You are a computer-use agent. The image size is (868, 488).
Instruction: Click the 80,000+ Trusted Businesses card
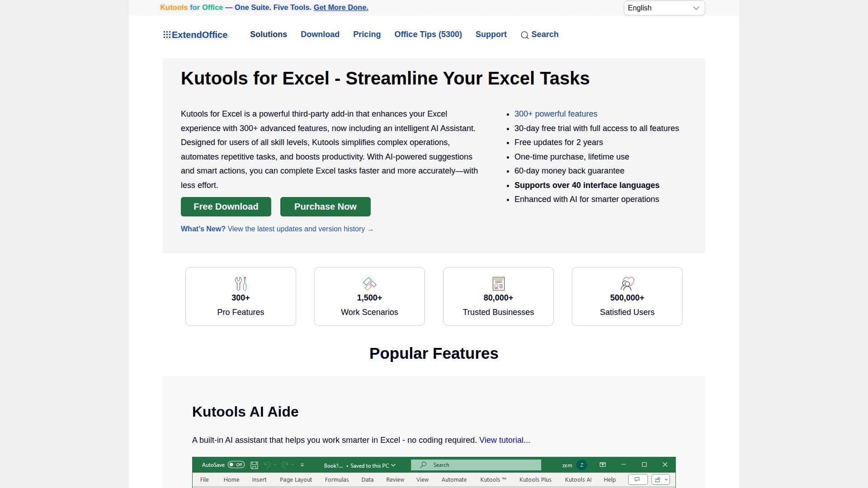coord(498,296)
